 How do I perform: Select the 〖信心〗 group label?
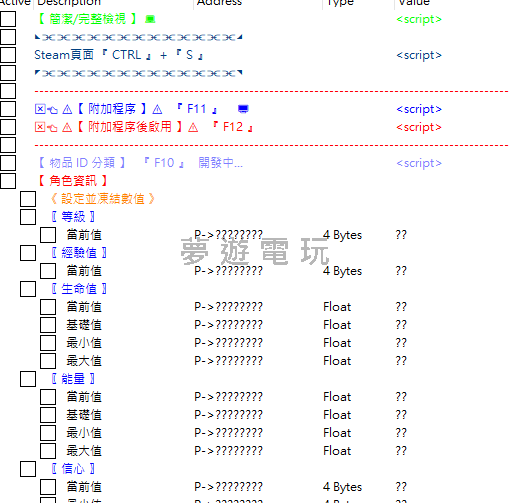click(x=73, y=469)
